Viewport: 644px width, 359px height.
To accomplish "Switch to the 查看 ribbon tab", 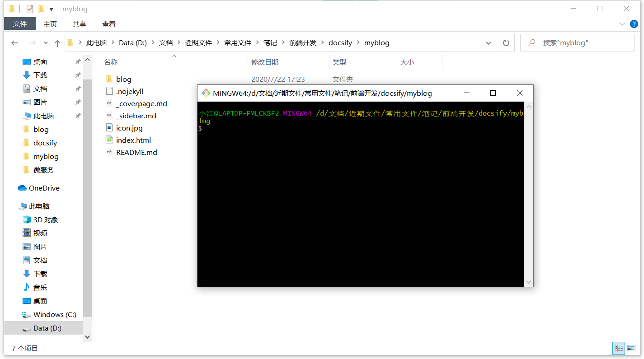I will [x=108, y=24].
